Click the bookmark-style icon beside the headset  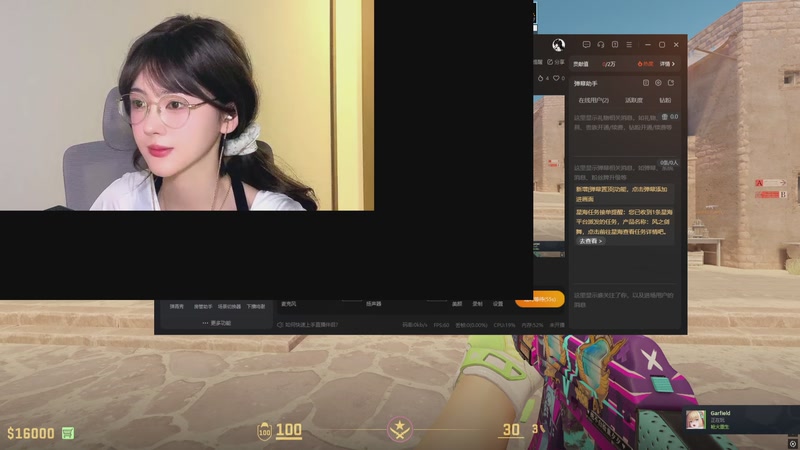[x=615, y=45]
